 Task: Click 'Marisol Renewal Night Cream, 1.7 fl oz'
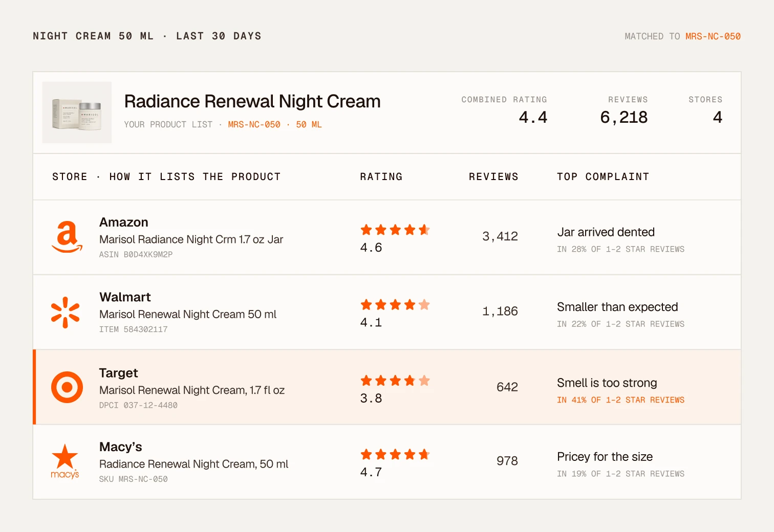point(192,390)
